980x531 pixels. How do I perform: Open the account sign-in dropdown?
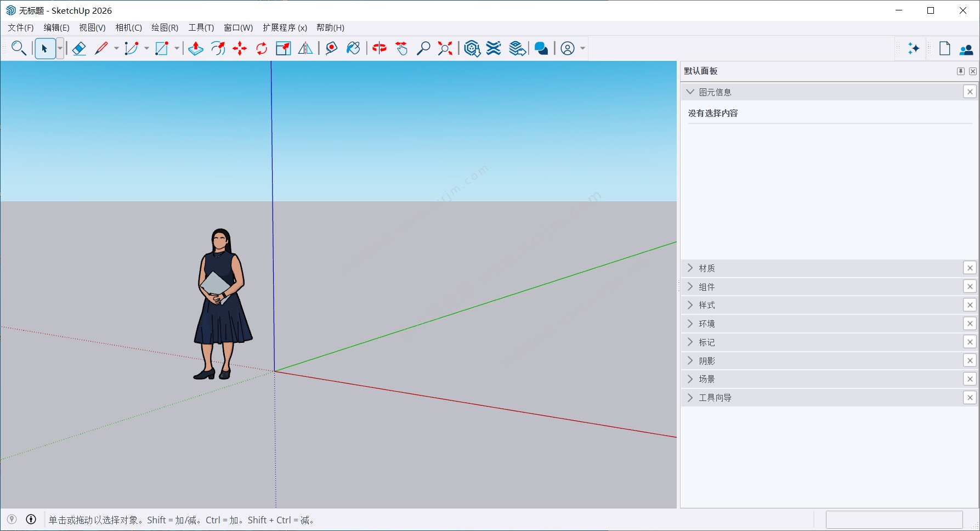[582, 48]
